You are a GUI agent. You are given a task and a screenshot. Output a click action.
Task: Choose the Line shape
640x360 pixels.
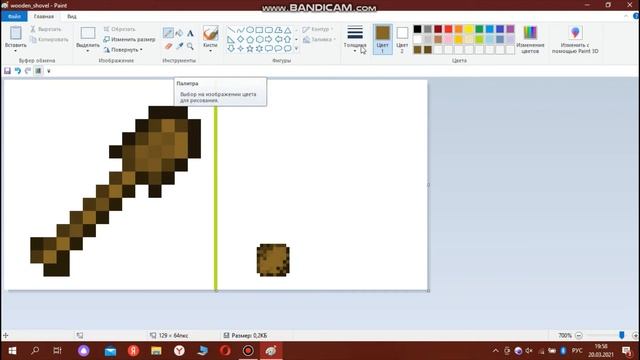[231, 30]
